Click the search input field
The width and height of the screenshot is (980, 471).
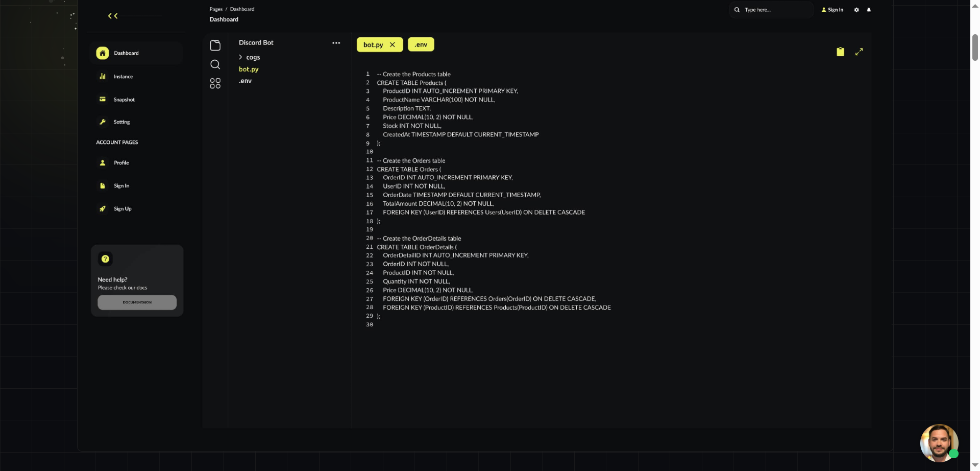tap(771, 10)
